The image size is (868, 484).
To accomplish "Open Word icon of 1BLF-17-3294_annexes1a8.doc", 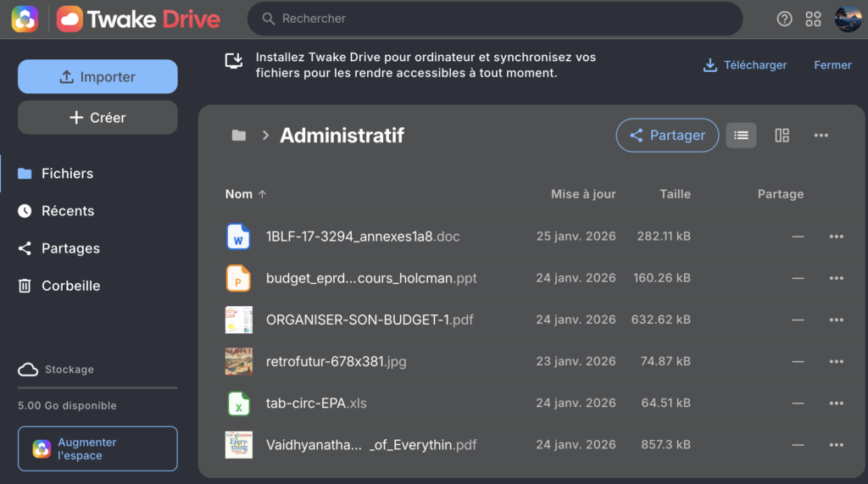I will click(x=238, y=236).
